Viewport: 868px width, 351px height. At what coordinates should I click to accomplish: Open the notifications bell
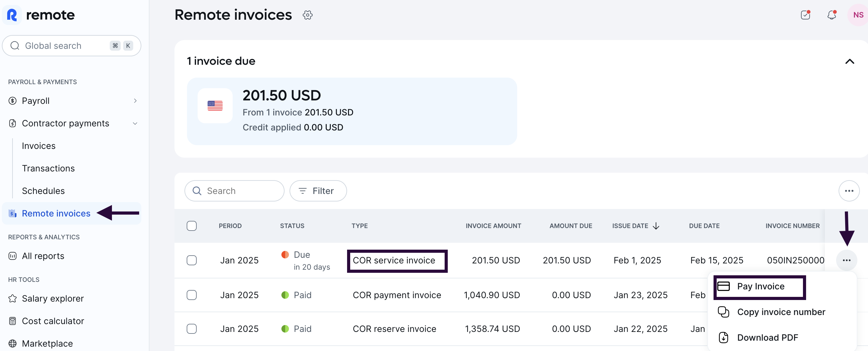[831, 15]
